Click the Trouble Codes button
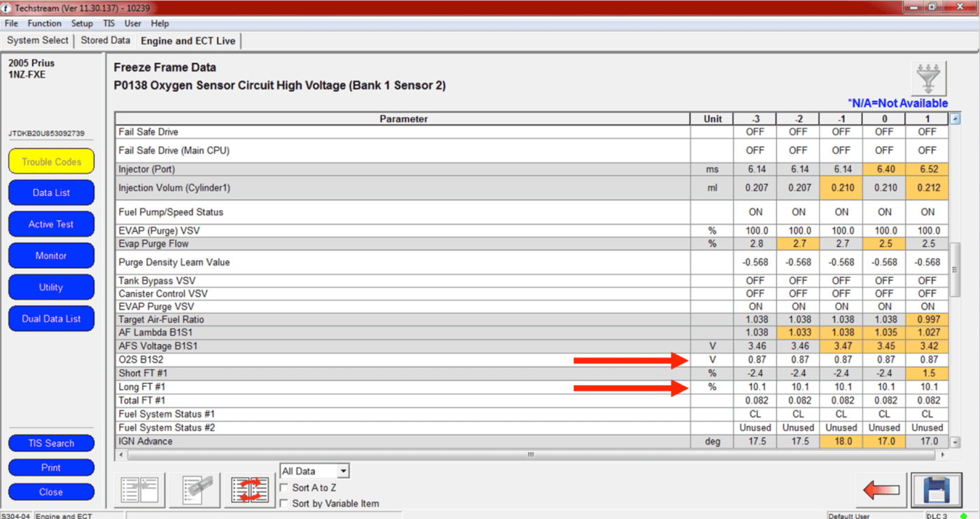Screen dimensions: 980x519 pyautogui.click(x=51, y=162)
